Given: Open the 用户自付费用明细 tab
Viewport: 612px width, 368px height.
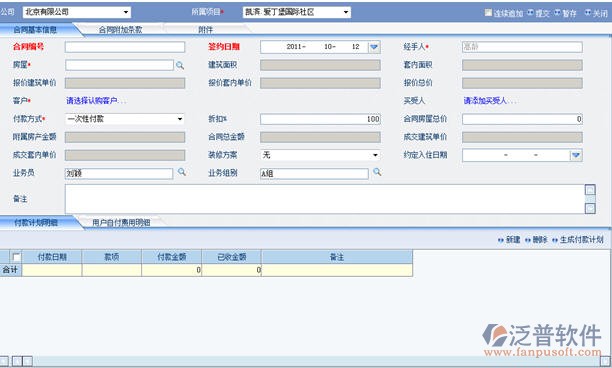Looking at the screenshot, I should [121, 223].
